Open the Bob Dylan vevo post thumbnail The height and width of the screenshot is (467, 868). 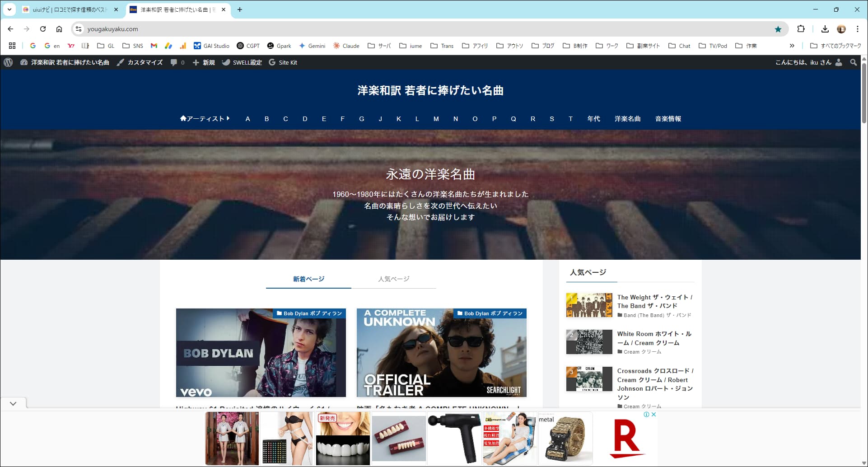(261, 353)
